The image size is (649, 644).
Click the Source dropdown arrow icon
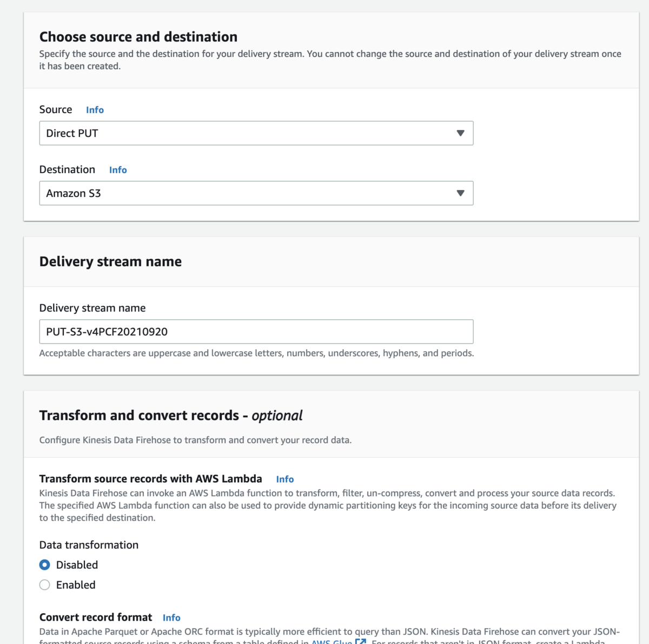pos(460,133)
